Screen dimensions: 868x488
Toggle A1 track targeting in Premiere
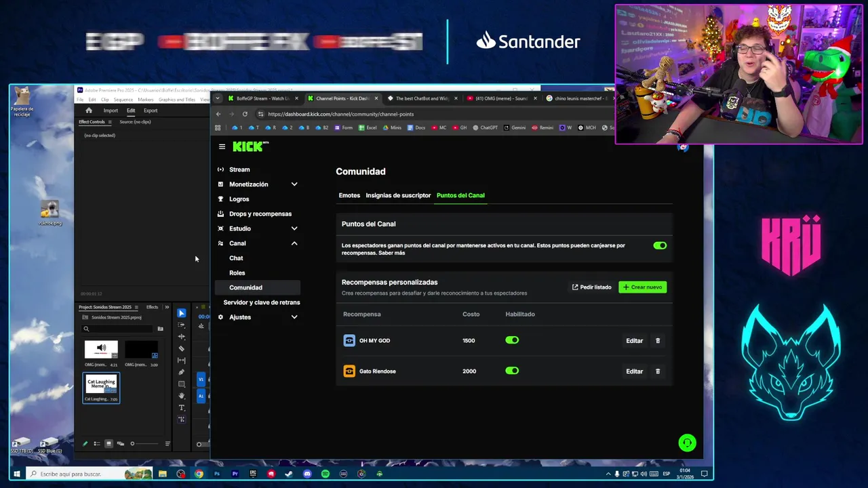(x=201, y=395)
